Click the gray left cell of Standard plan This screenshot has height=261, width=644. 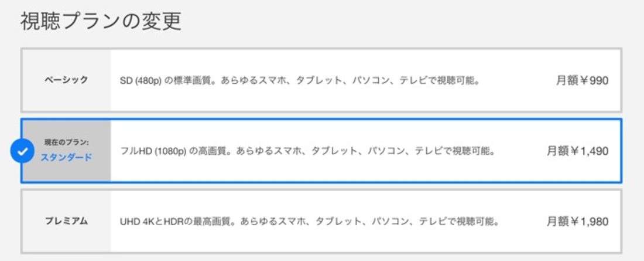click(67, 151)
